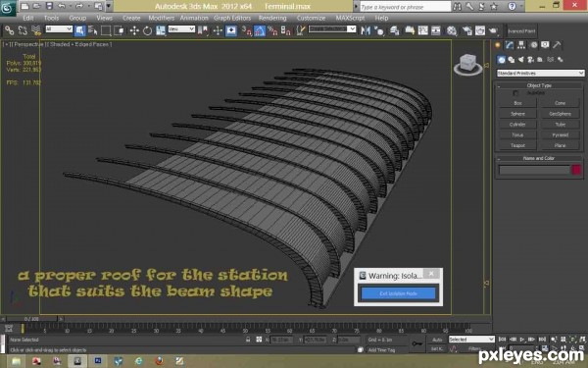Open the Material Editor icon
The width and height of the screenshot is (588, 368).
tap(452, 30)
